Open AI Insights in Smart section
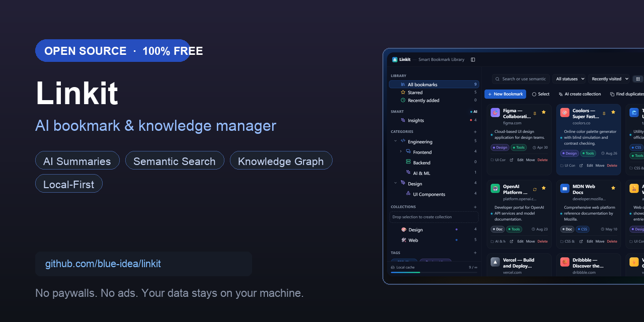This screenshot has width=644, height=322. click(x=434, y=120)
